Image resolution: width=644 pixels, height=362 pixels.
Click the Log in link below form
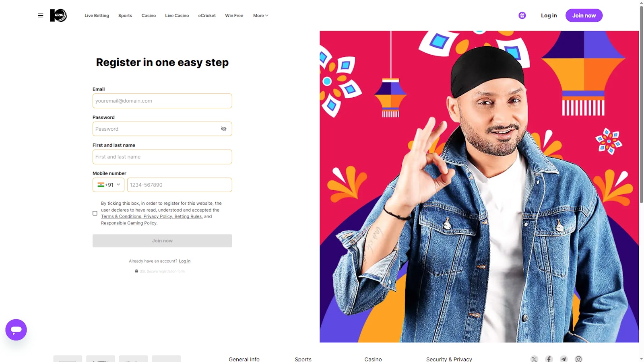[185, 261]
